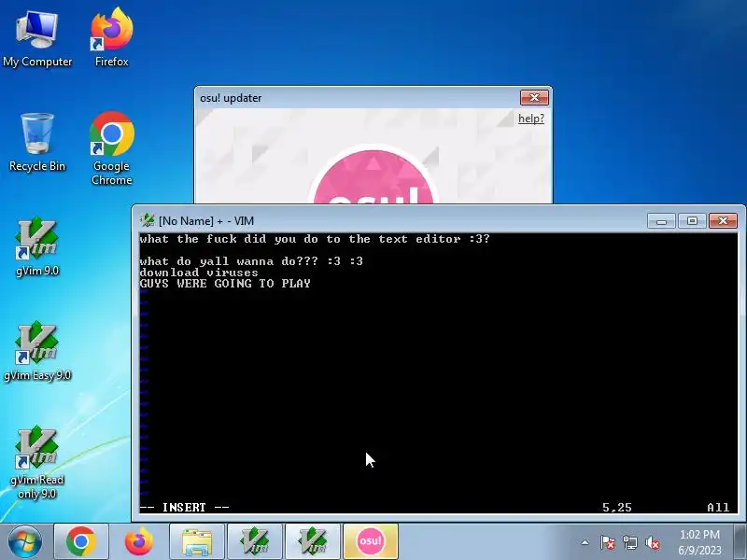Screen dimensions: 747x560
Task: Place cursor on 'download viruses' line
Action: [199, 273]
